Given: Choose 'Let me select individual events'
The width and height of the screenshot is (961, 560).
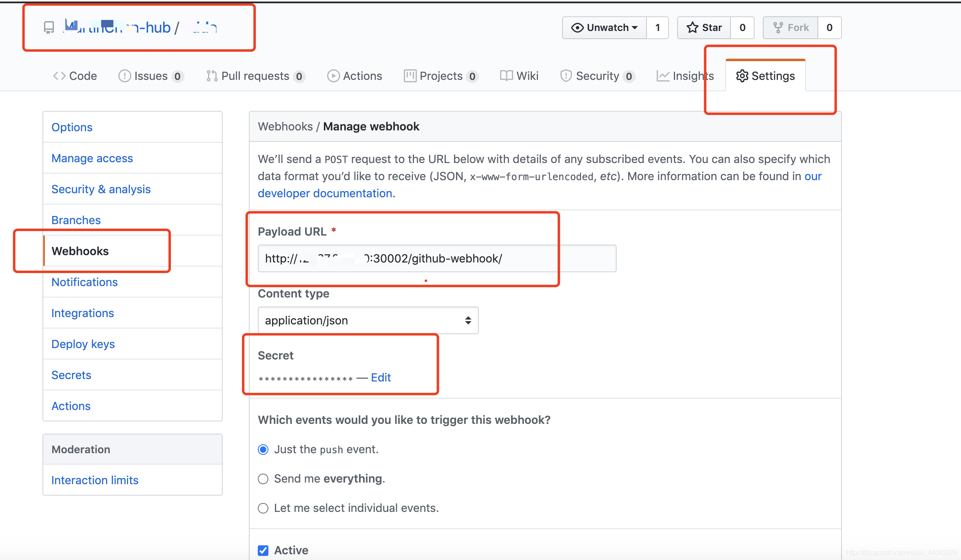Looking at the screenshot, I should [263, 508].
